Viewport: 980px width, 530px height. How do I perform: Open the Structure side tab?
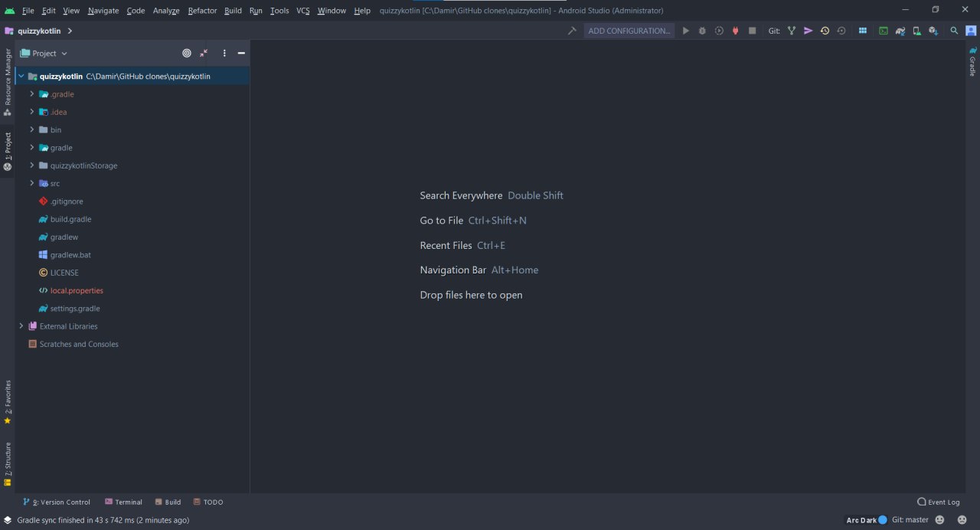tap(8, 464)
